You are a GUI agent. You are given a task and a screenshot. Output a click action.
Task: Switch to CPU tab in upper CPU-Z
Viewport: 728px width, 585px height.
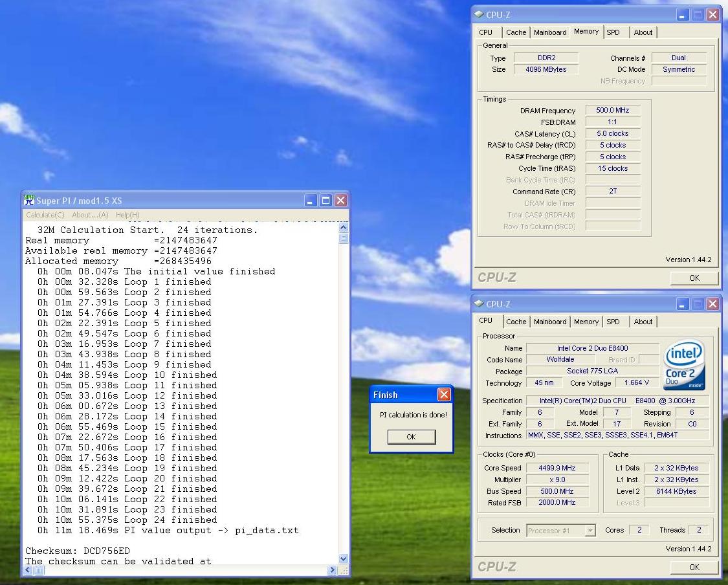pyautogui.click(x=485, y=32)
